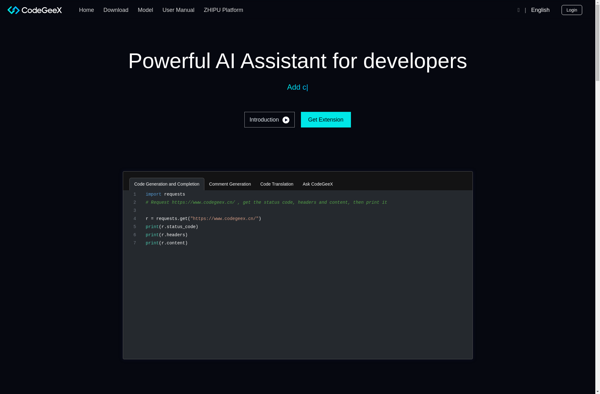600x394 pixels.
Task: Click the 'print(r.content)' line
Action: click(x=166, y=243)
